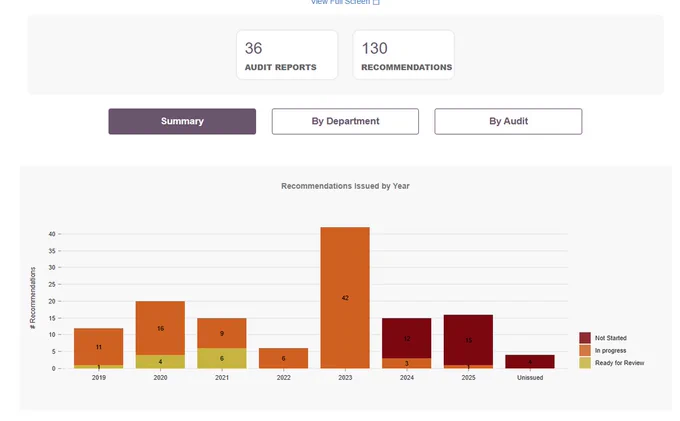Image resolution: width=680 pixels, height=421 pixels.
Task: Click the 2020 Ready for Review segment showing 4
Action: click(160, 362)
